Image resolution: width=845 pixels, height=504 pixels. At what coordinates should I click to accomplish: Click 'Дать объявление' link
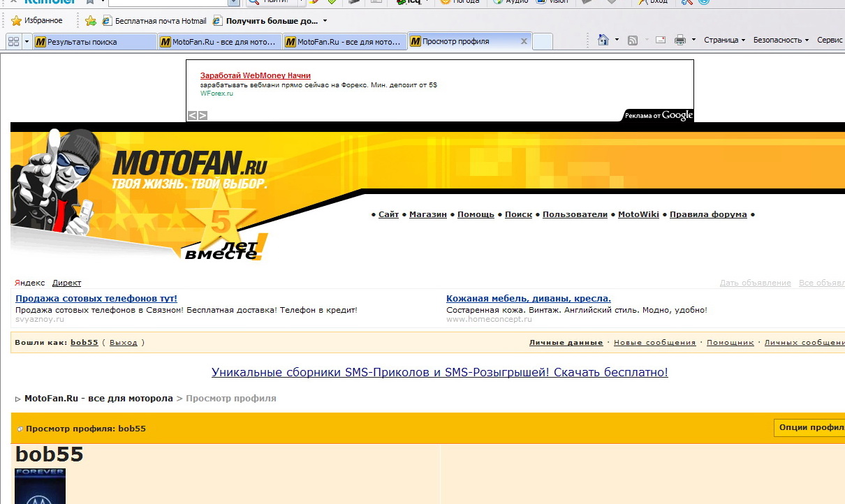point(756,283)
